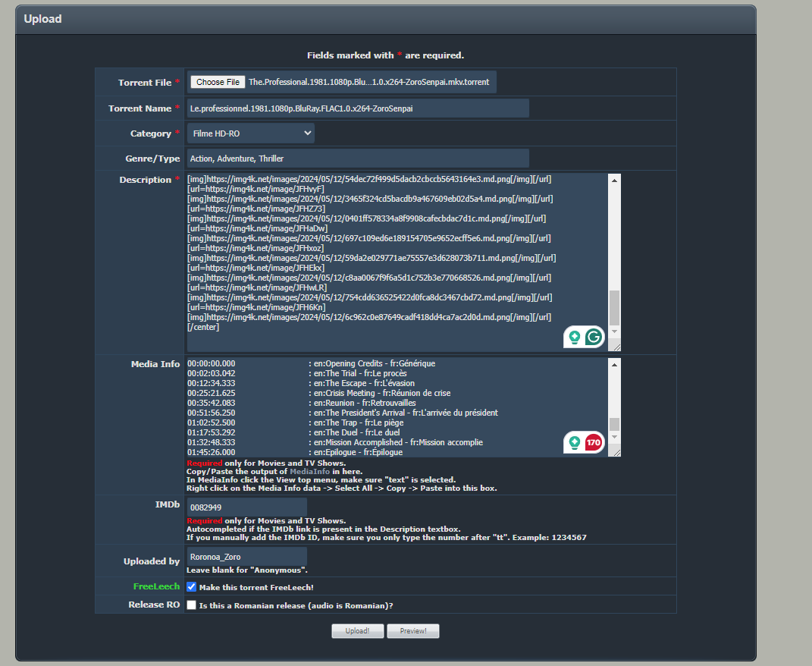812x666 pixels.
Task: Click the lightbulb suggestion icon in Media Info box
Action: [575, 442]
